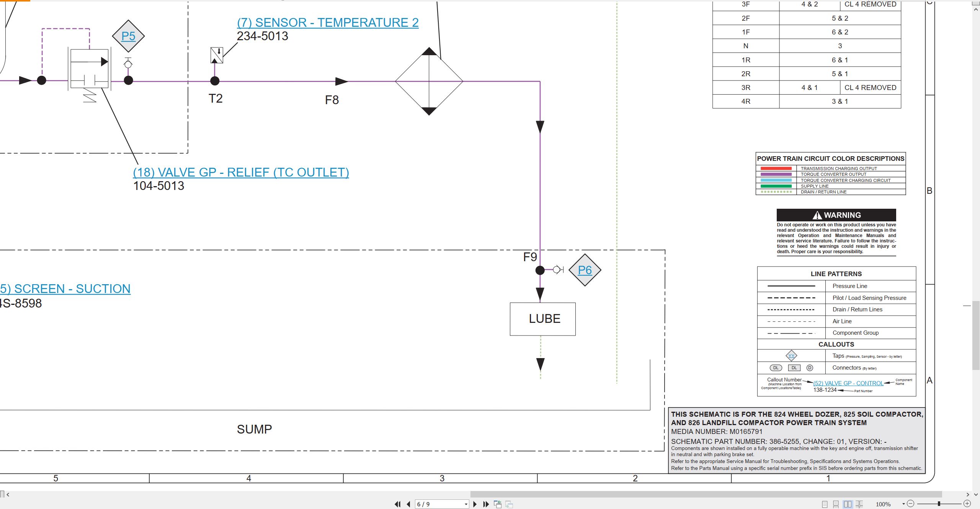This screenshot has height=509, width=980.
Task: Switch to continuous page view layout
Action: coord(836,504)
